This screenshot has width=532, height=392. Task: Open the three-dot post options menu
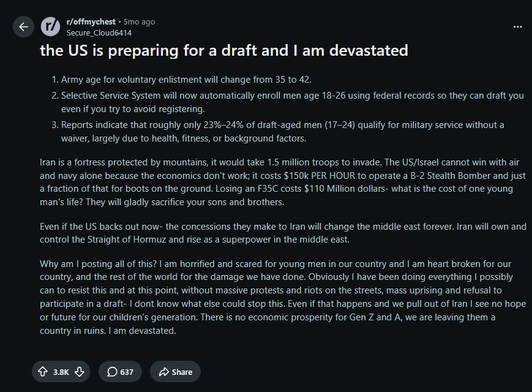click(x=517, y=27)
